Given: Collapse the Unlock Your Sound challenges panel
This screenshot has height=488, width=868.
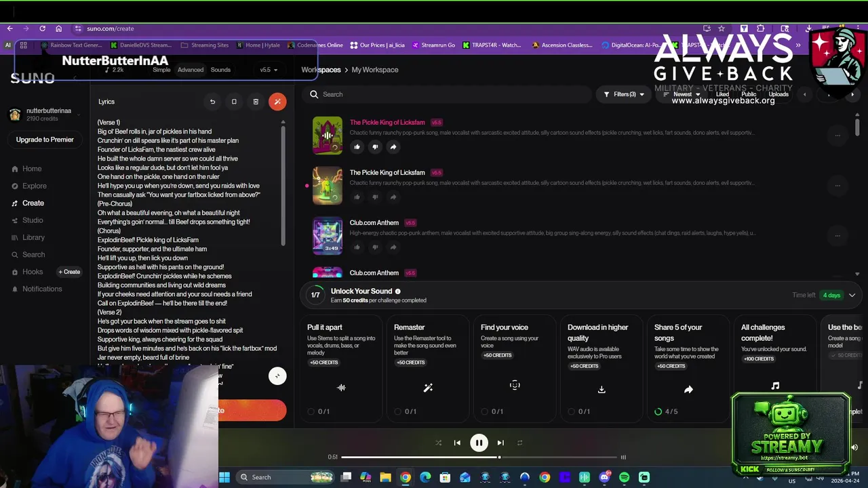Looking at the screenshot, I should coord(852,295).
